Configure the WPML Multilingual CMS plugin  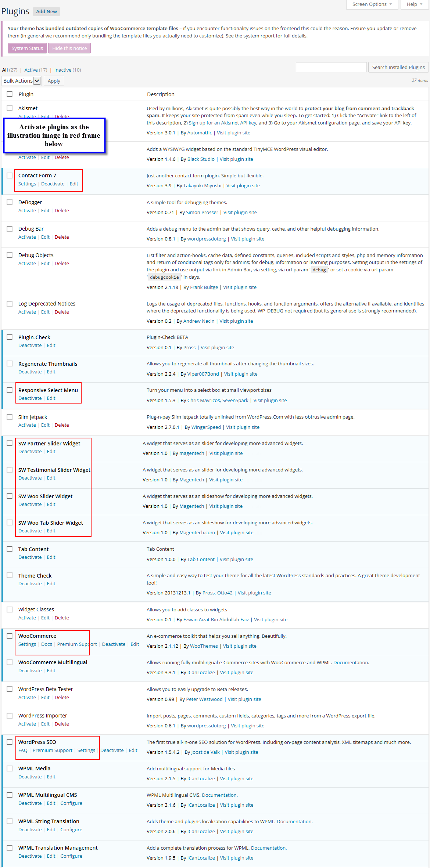71,803
